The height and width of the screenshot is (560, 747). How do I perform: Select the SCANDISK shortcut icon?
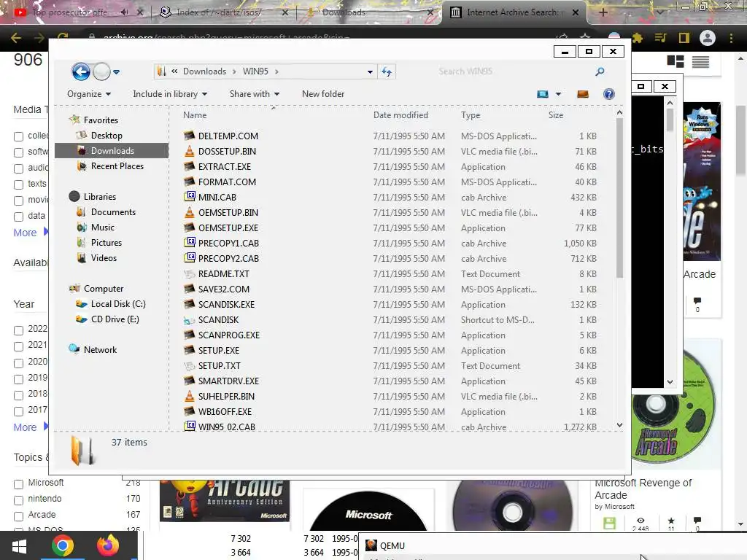[x=189, y=319]
